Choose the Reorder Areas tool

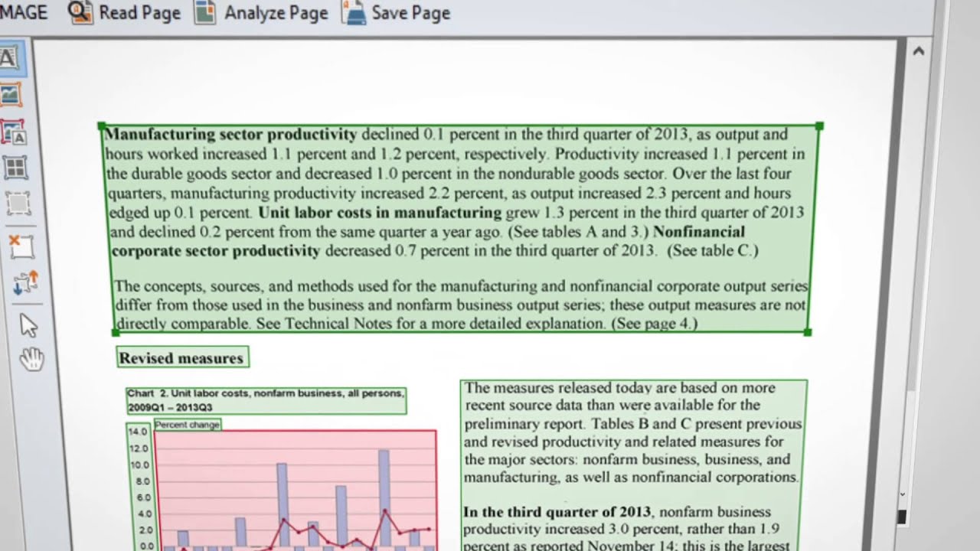(25, 283)
